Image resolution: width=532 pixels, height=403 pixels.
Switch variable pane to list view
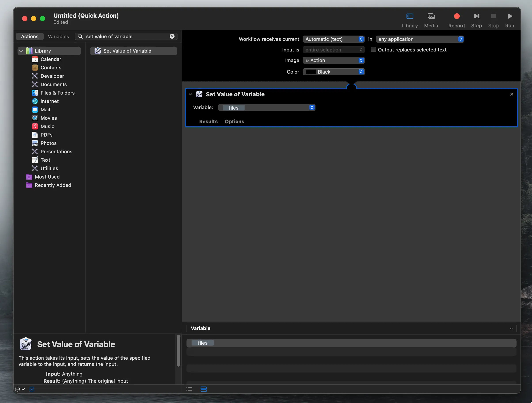pos(189,389)
